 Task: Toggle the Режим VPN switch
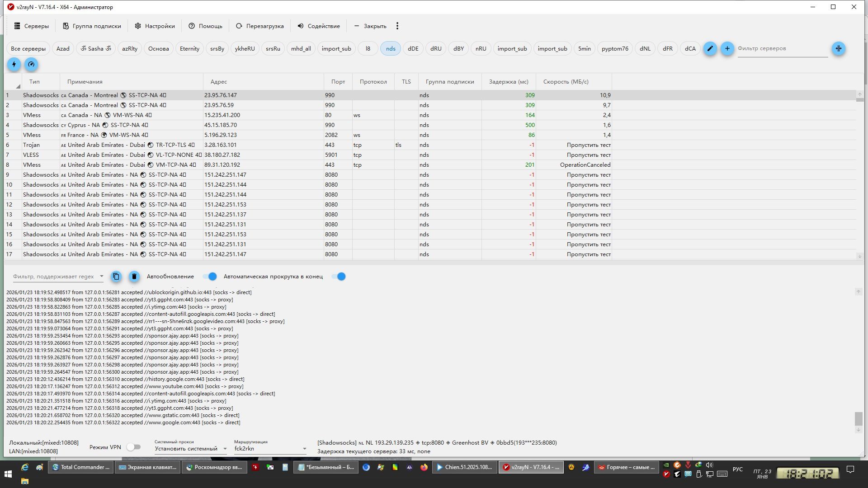(x=133, y=447)
